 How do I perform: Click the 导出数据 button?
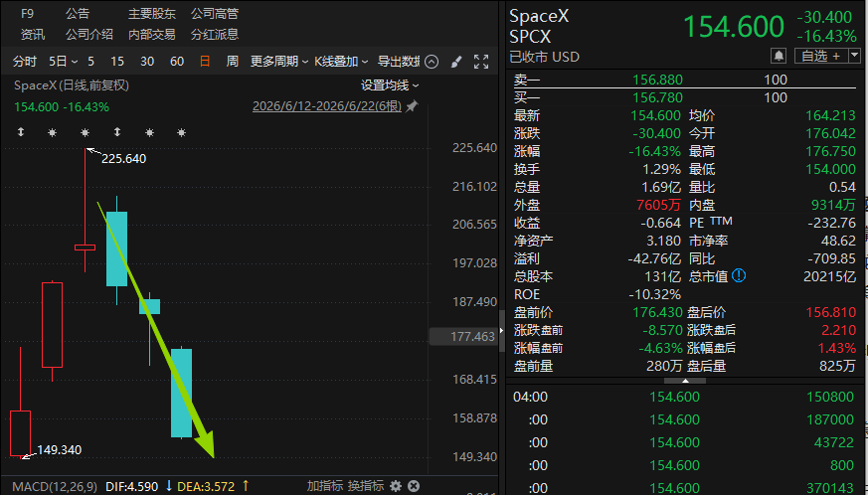[399, 62]
